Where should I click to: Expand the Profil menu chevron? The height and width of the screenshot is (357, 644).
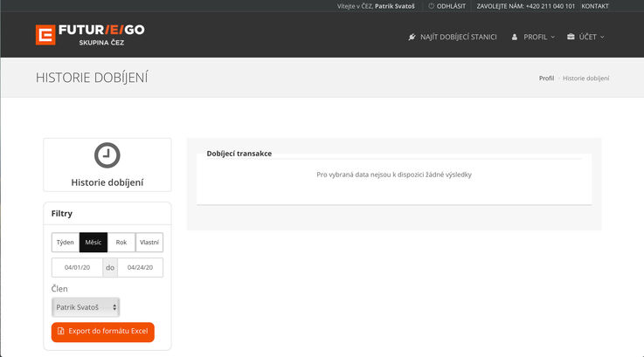(x=552, y=37)
